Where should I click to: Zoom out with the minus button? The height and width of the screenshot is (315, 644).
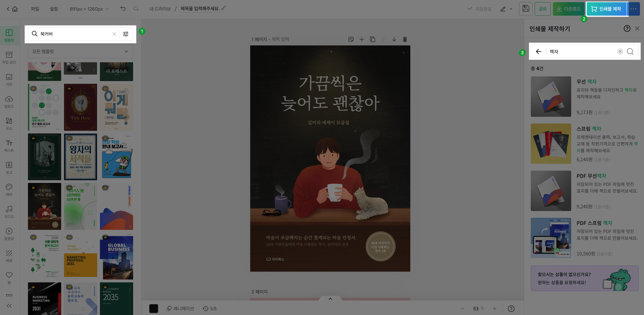coord(462,308)
